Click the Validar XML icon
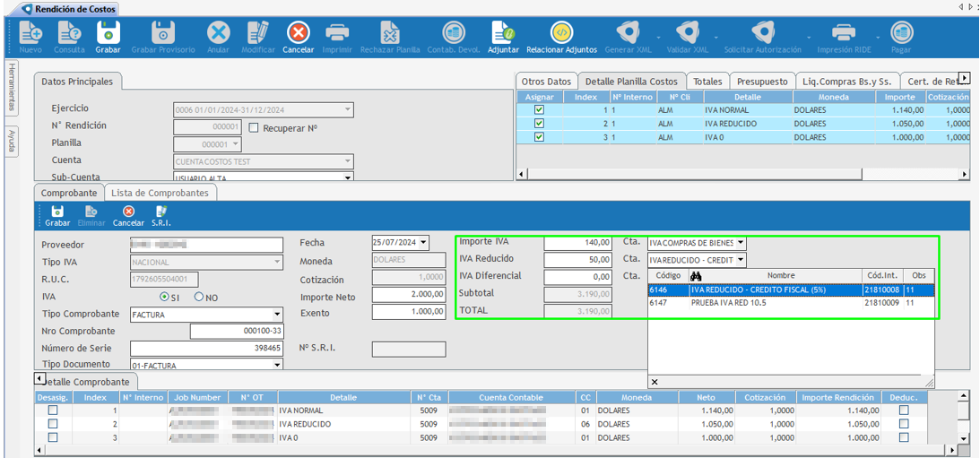Viewport: 980px width, 458px height. click(x=688, y=32)
